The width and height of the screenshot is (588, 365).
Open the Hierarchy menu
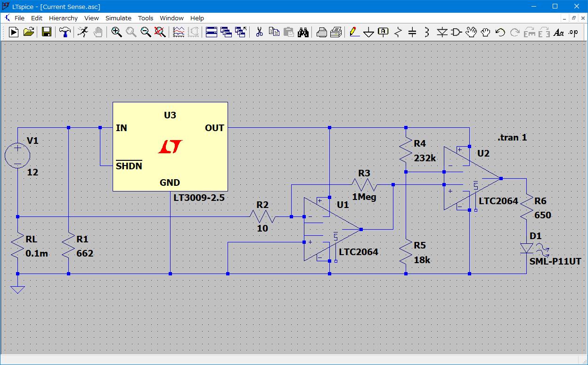(63, 18)
